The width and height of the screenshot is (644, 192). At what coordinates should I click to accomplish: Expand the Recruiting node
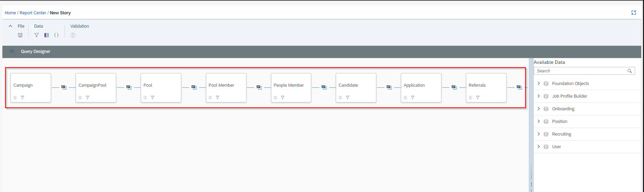click(539, 134)
